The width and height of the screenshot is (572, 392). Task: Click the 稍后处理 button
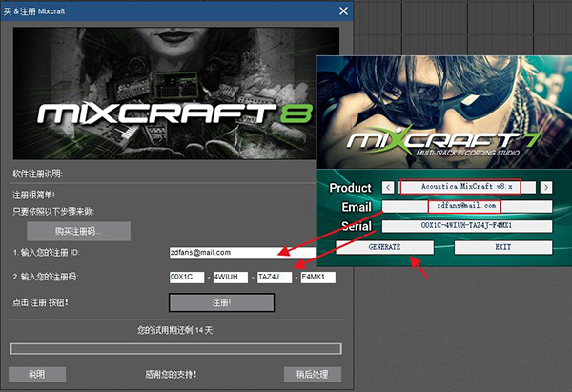(x=312, y=374)
